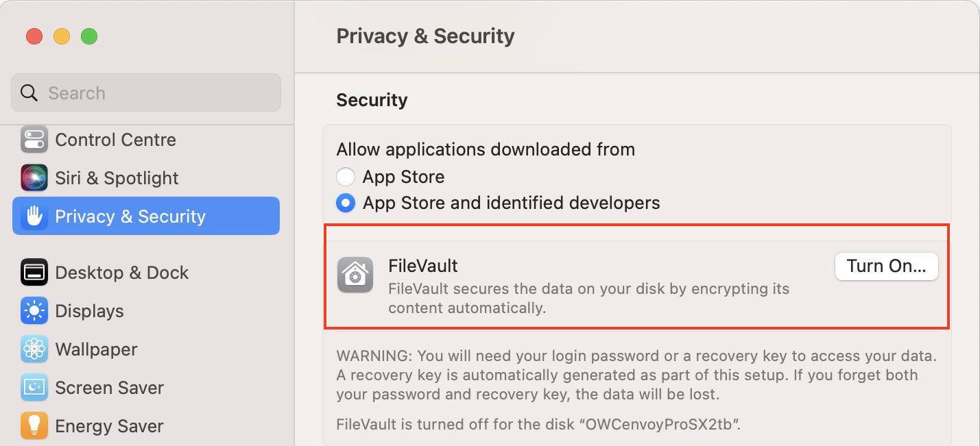Viewport: 980px width, 446px height.
Task: Go to Displays settings
Action: tap(89, 311)
